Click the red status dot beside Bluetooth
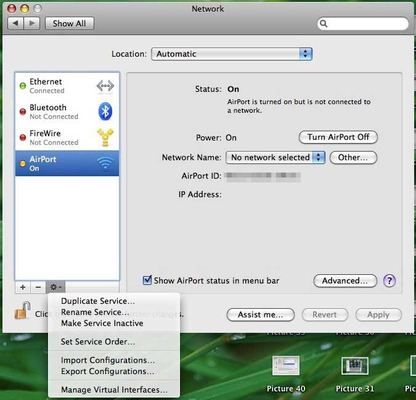Image resolution: width=416 pixels, height=400 pixels. pyautogui.click(x=23, y=112)
